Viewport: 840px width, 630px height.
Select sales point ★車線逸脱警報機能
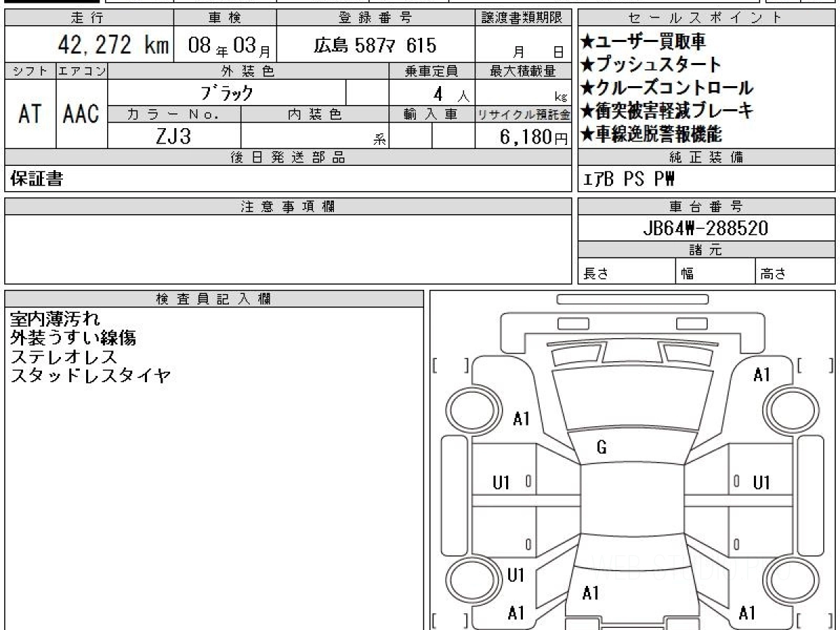point(651,134)
